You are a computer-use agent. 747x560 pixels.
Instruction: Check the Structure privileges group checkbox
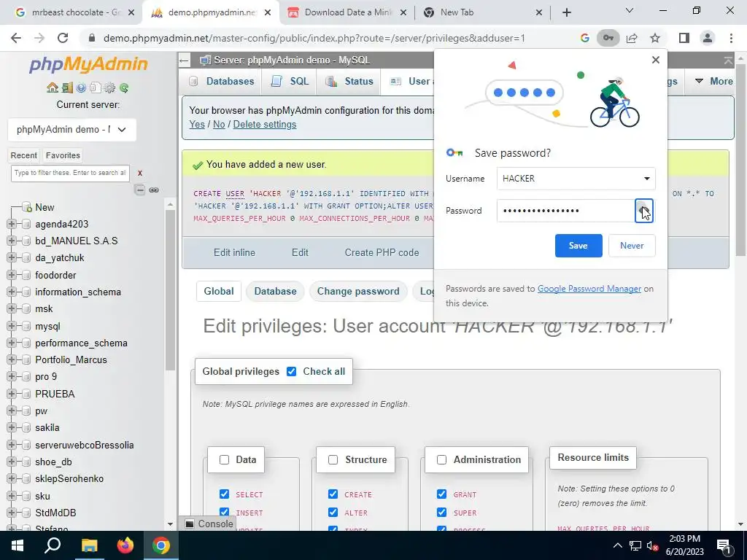point(333,459)
